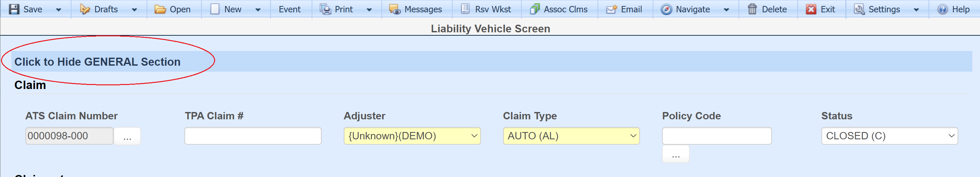Viewport: 980px width, 177px height.
Task: Click the Open folder icon
Action: pos(160,9)
